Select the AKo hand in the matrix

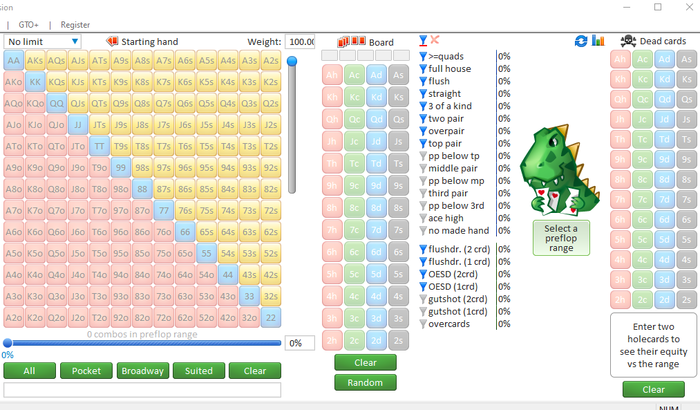[14, 82]
